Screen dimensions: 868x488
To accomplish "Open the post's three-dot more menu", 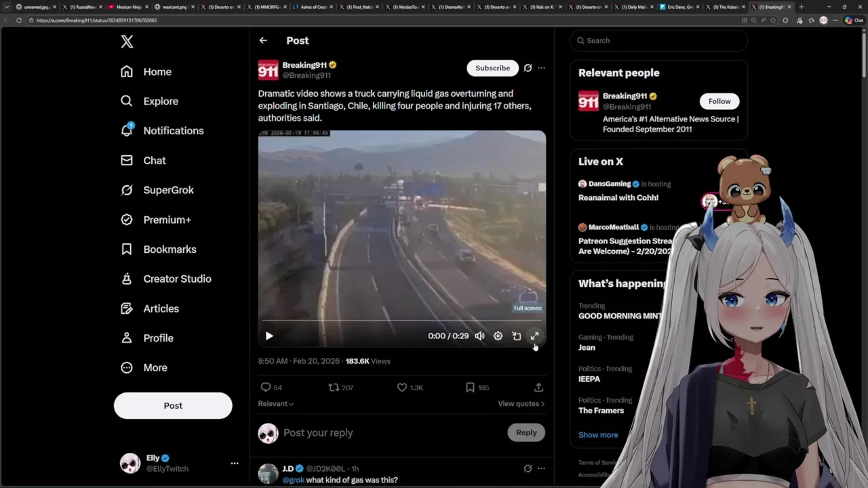I will point(541,68).
